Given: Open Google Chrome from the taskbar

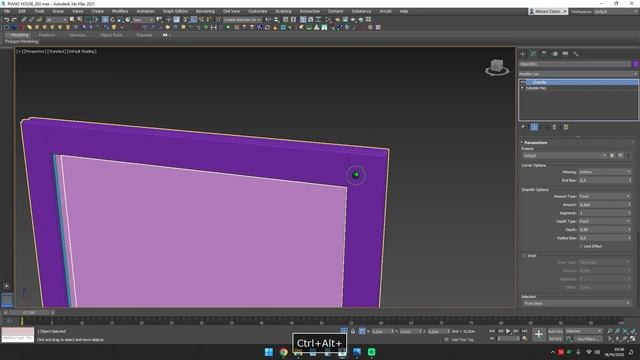Looking at the screenshot, I should point(283,352).
